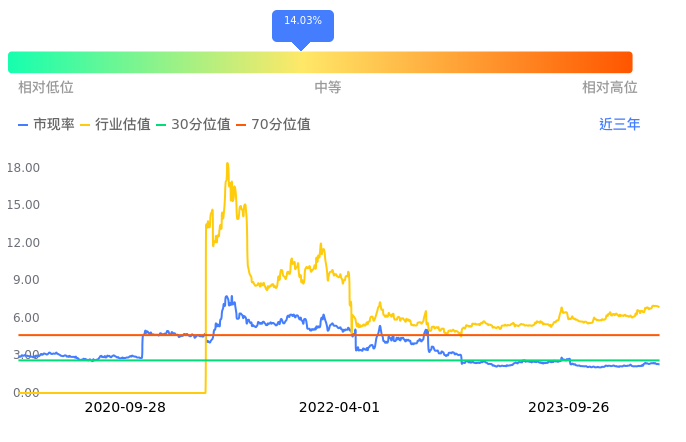Click the 14.03% percentile tooltip marker
Image resolution: width=686 pixels, height=442 pixels.
tap(303, 22)
